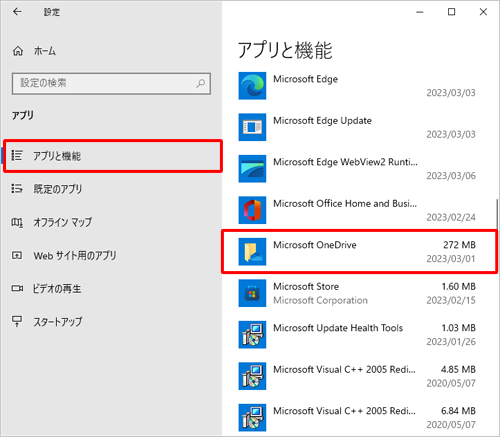Minimize the 設定 window
Viewport: 500px width, 437px height.
420,12
